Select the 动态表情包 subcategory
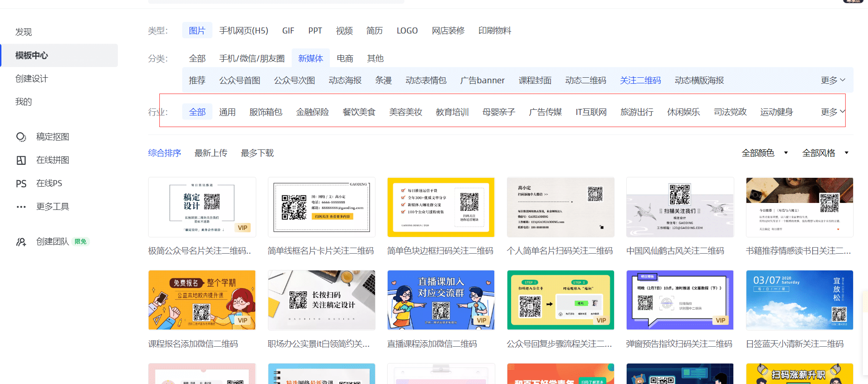 coord(426,81)
